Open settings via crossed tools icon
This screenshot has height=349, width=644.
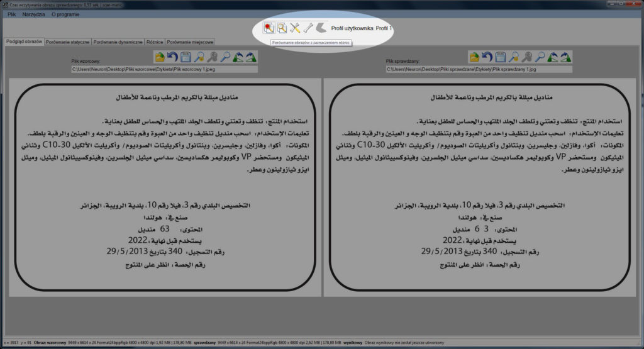pyautogui.click(x=295, y=28)
